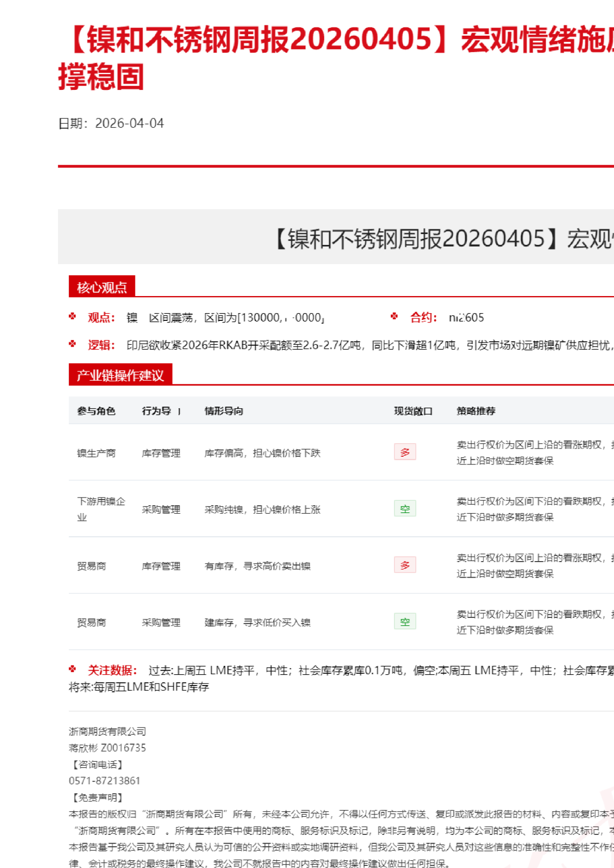The height and width of the screenshot is (868, 614).
Task: Click 建库存，寻求低价买入镍 cell
Action: (257, 623)
